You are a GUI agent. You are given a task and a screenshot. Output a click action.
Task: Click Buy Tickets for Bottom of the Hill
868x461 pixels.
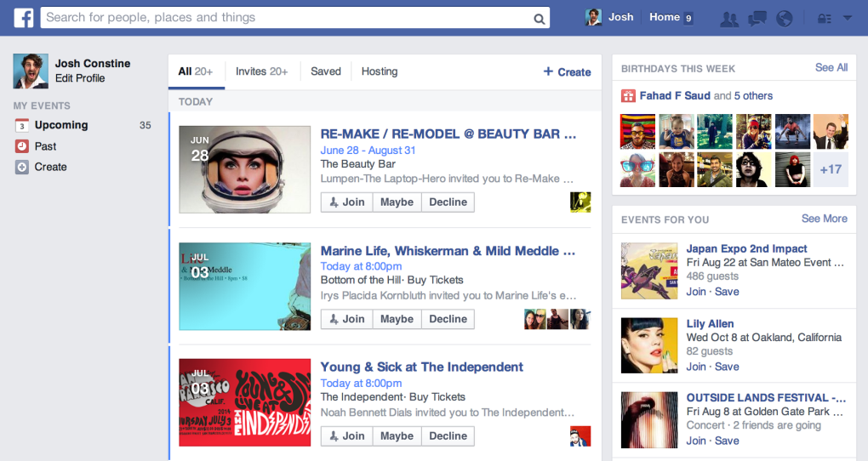pyautogui.click(x=435, y=280)
